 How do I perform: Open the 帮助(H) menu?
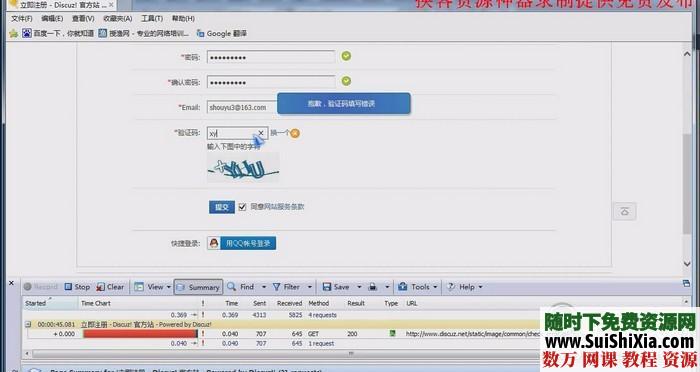(x=183, y=18)
